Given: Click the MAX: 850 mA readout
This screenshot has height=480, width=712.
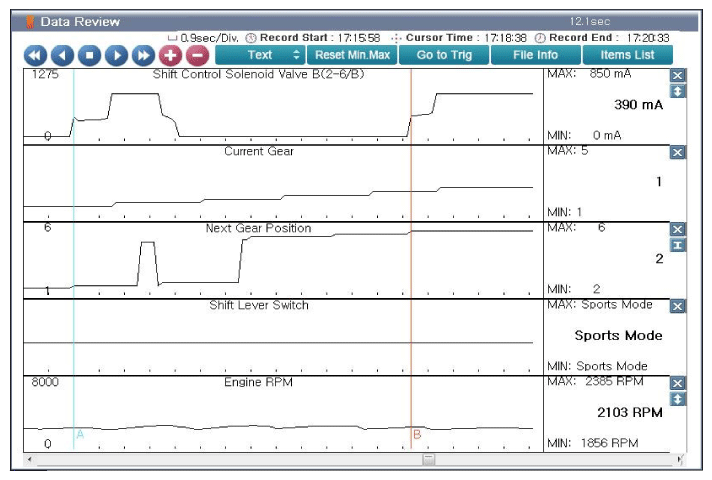Looking at the screenshot, I should coord(589,74).
